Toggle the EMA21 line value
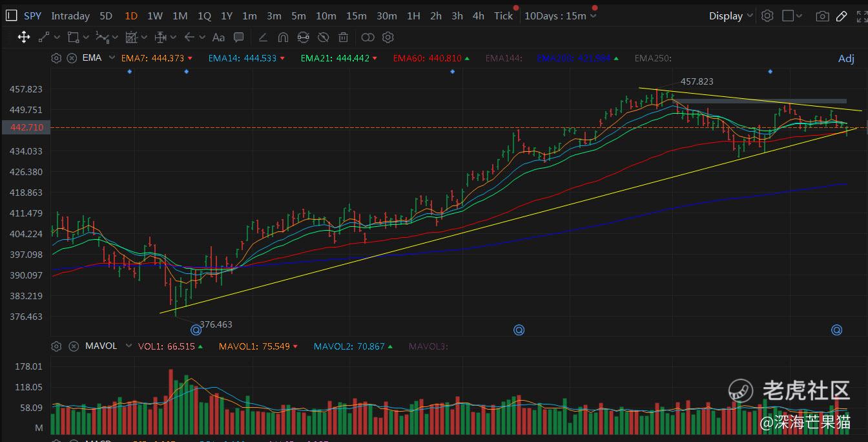The height and width of the screenshot is (442, 868). pyautogui.click(x=340, y=58)
